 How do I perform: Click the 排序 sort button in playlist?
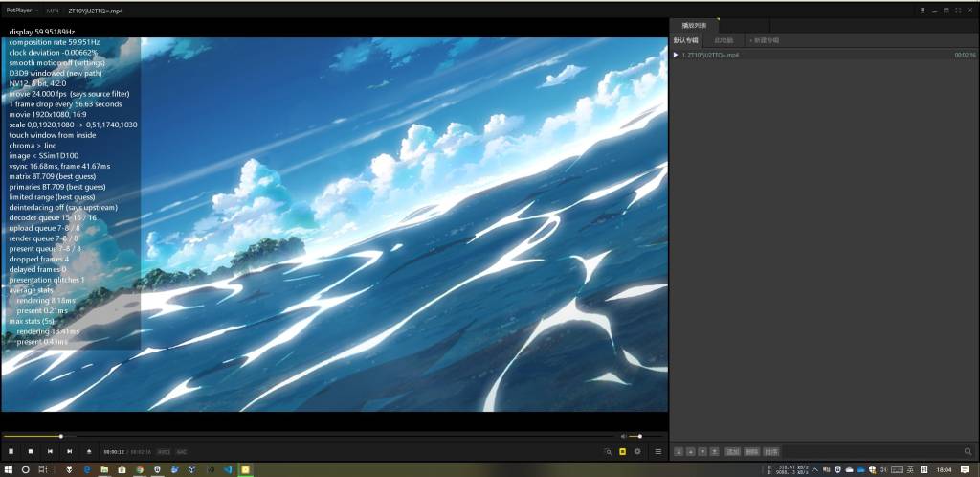[771, 451]
